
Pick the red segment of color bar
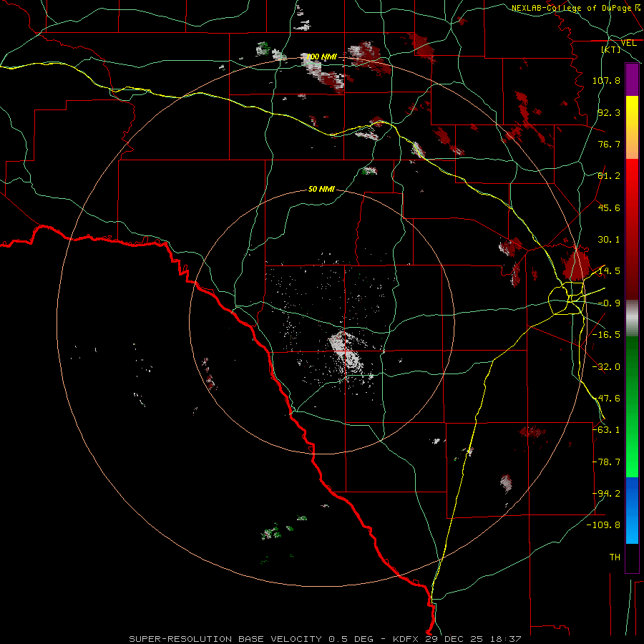pos(632,229)
